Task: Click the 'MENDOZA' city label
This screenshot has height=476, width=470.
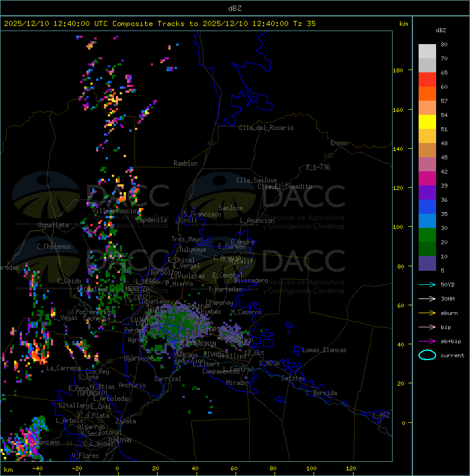Action: [137, 289]
